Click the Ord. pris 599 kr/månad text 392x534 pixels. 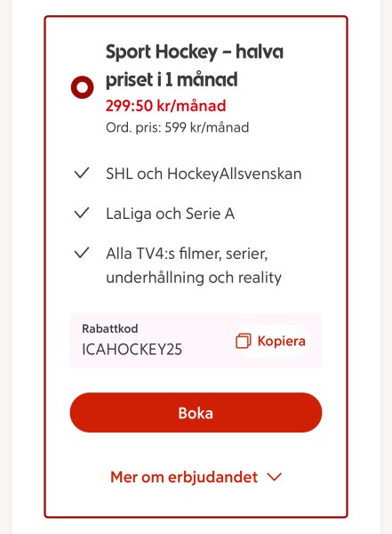click(177, 127)
